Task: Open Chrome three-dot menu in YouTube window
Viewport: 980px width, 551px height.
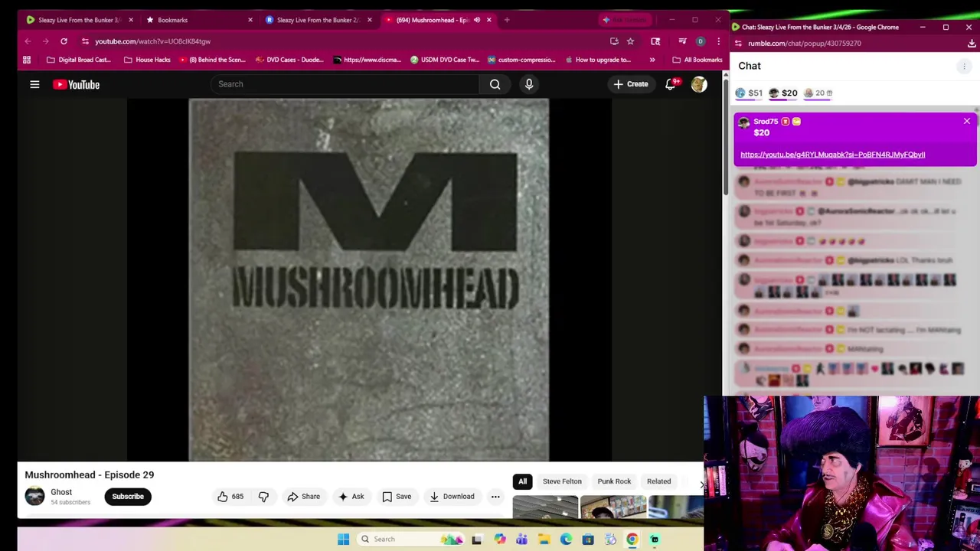Action: [718, 41]
